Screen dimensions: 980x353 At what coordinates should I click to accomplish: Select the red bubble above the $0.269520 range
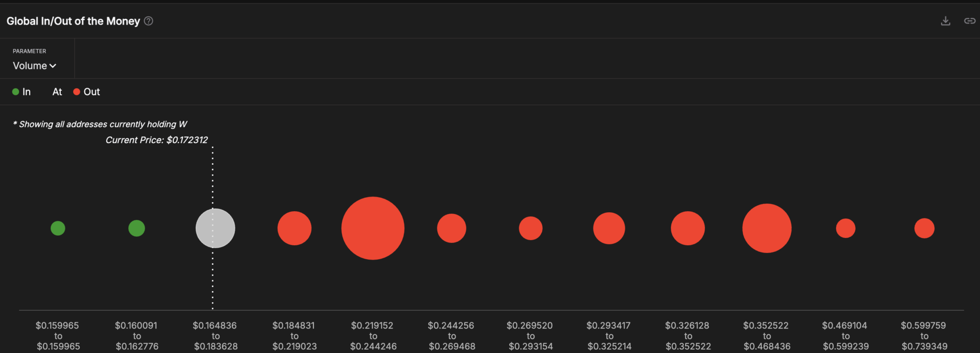click(531, 228)
